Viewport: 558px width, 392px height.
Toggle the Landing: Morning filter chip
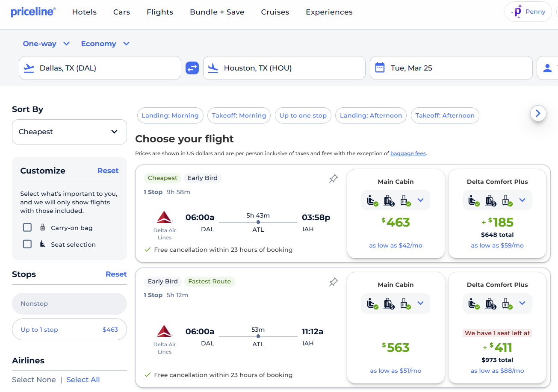tap(170, 115)
